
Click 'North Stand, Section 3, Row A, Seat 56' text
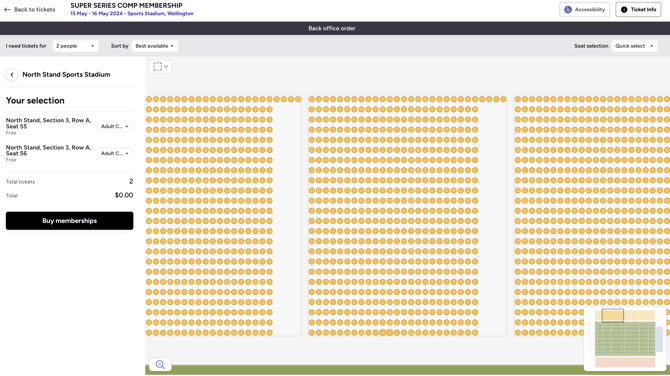48,150
